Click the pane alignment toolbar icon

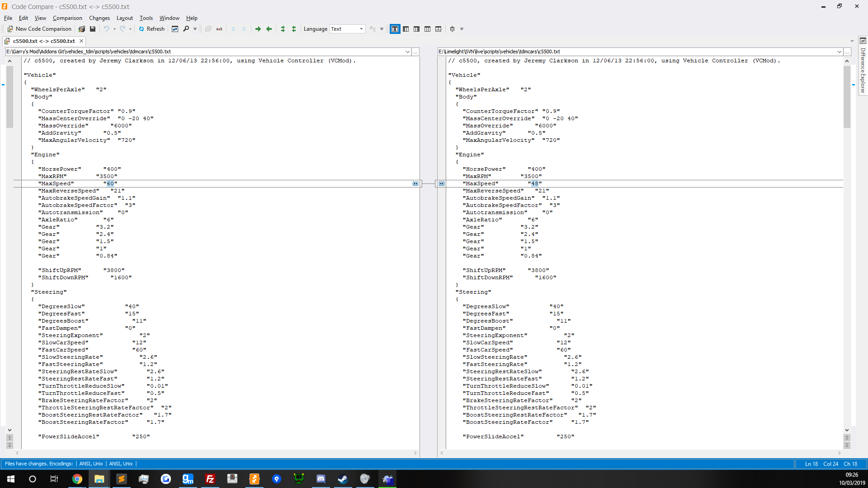click(452, 29)
